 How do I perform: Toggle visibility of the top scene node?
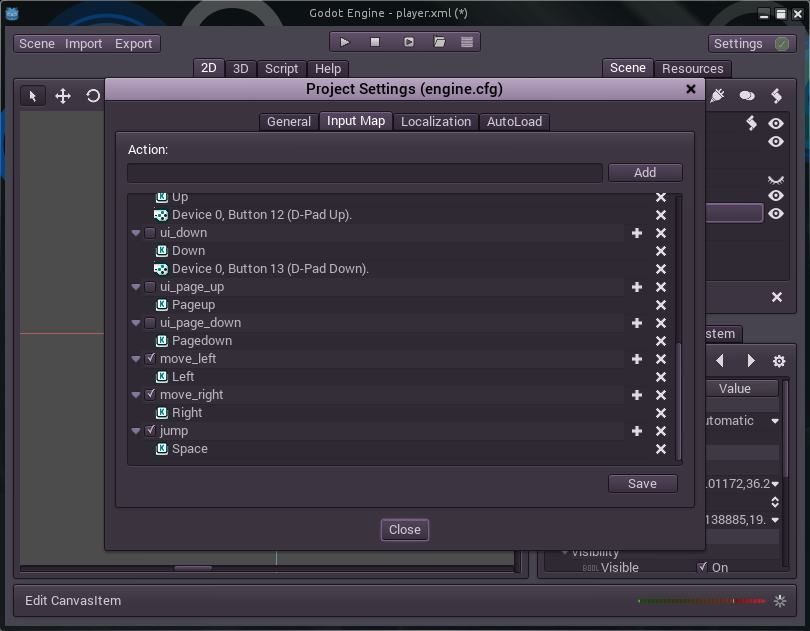coord(776,124)
